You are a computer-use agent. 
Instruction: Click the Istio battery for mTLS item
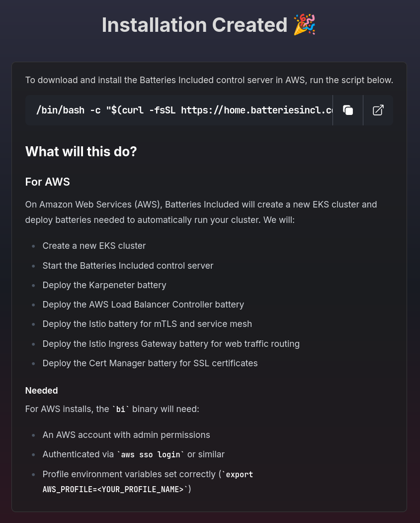click(147, 324)
